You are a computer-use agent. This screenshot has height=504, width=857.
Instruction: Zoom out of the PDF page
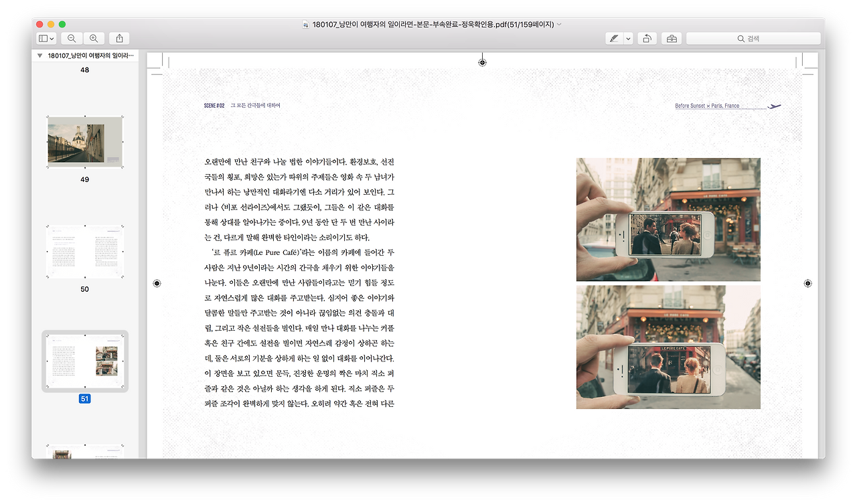72,38
